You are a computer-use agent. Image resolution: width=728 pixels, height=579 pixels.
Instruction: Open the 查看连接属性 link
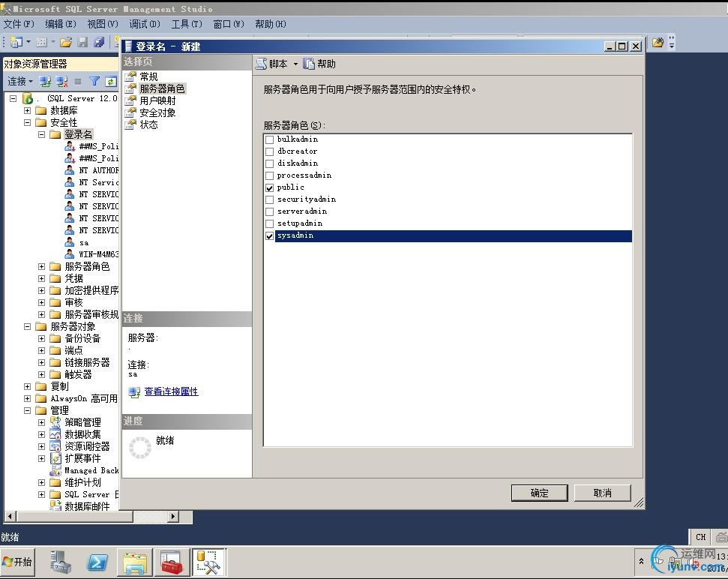(172, 391)
